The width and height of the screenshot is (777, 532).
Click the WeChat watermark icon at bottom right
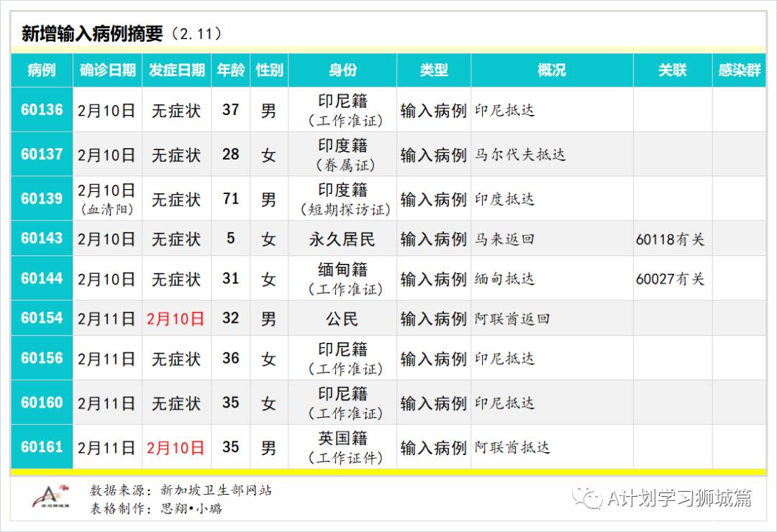tap(588, 497)
